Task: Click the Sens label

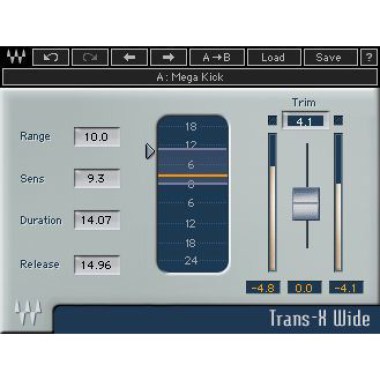Action: pos(32,178)
